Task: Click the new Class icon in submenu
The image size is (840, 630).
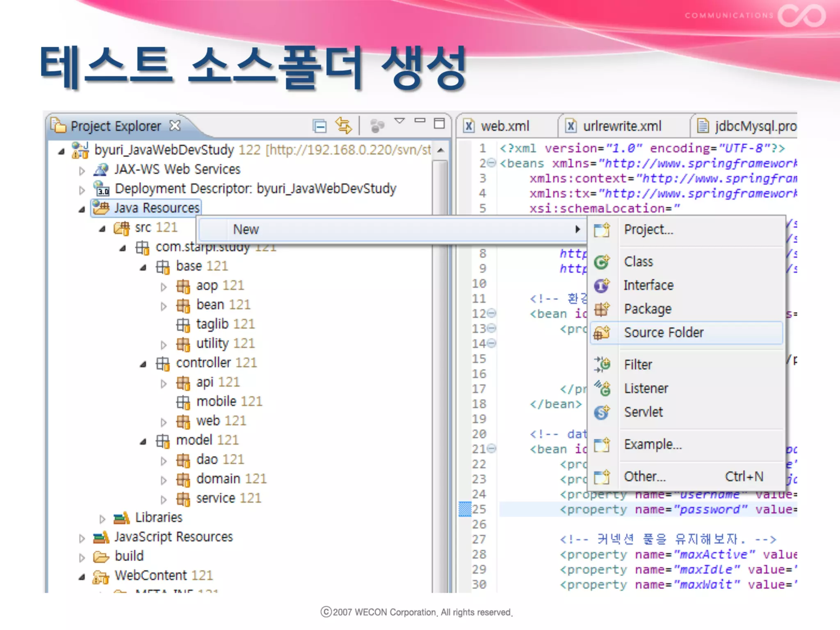Action: pos(602,262)
